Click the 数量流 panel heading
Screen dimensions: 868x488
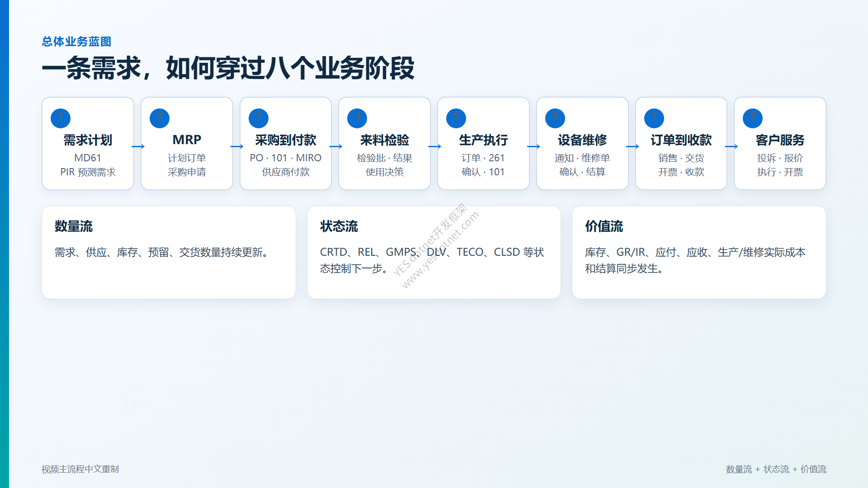coord(74,226)
